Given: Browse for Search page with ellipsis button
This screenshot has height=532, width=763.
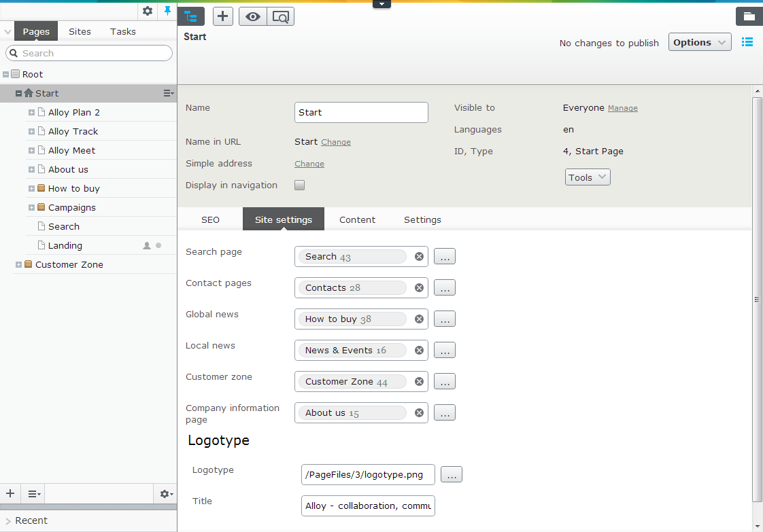Looking at the screenshot, I should 445,256.
